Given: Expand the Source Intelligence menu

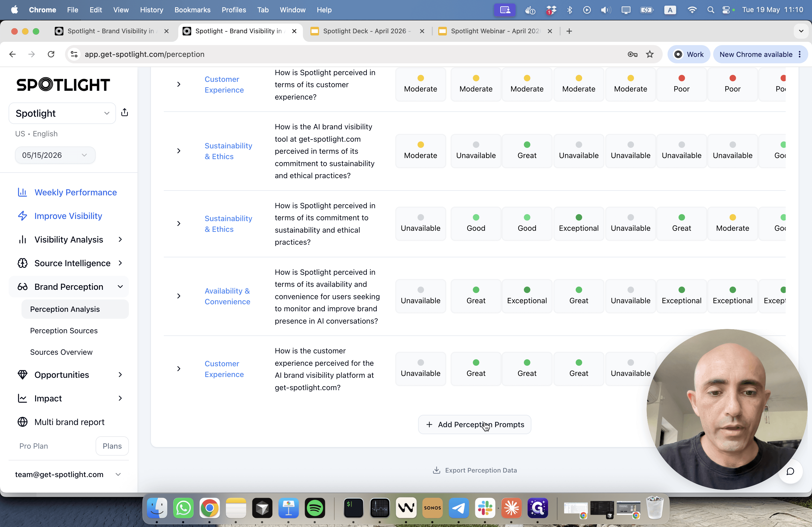Looking at the screenshot, I should (x=69, y=263).
